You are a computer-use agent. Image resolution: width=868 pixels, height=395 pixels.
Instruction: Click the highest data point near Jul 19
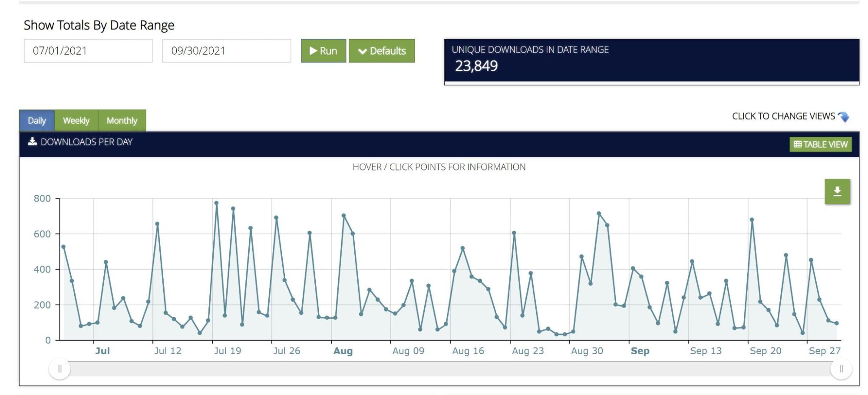(x=216, y=203)
